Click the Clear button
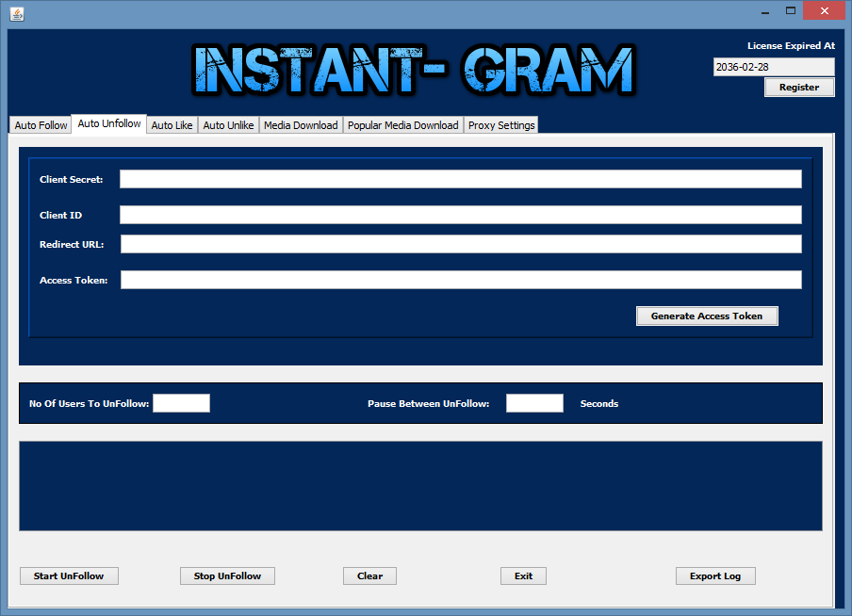 pos(369,575)
